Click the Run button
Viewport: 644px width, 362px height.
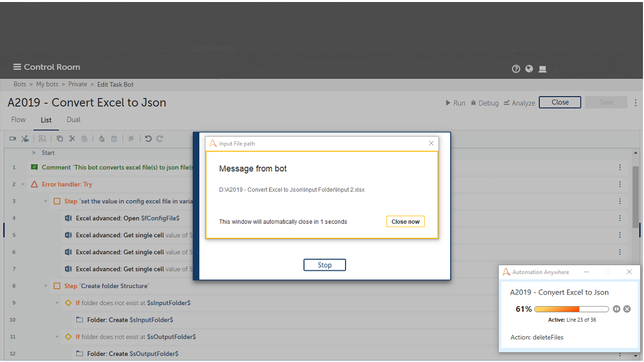pyautogui.click(x=455, y=103)
